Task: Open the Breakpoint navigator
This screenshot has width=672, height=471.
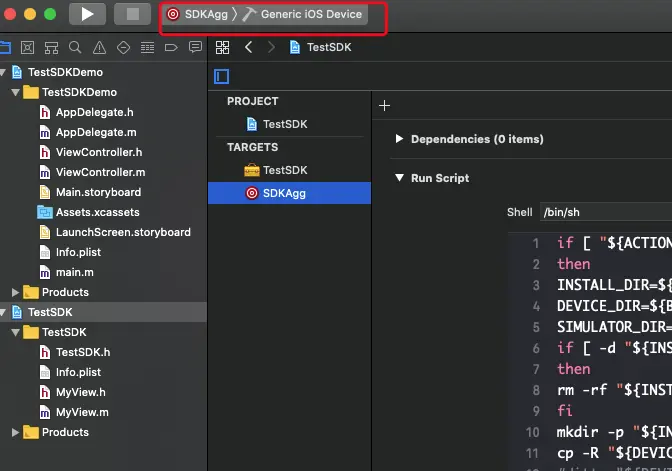Action: coord(171,47)
